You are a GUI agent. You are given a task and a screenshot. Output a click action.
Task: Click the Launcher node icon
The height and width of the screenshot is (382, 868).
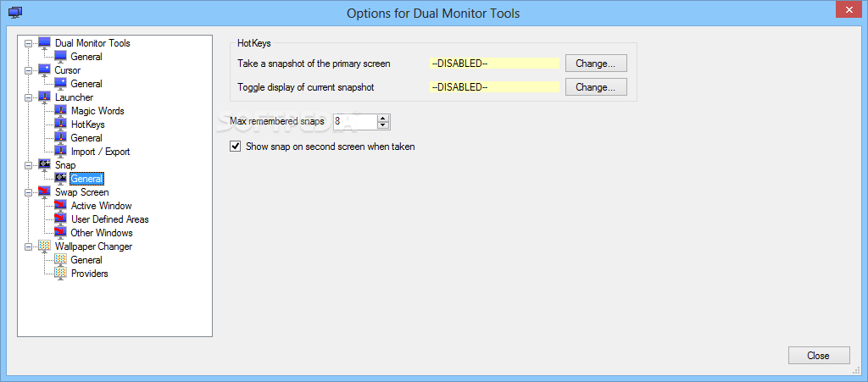pos(44,97)
